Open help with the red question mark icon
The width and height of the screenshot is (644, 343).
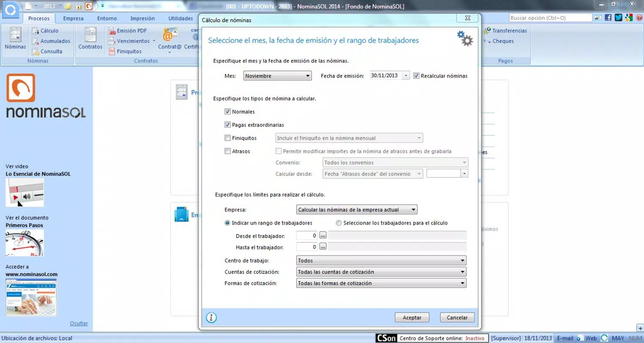[639, 18]
